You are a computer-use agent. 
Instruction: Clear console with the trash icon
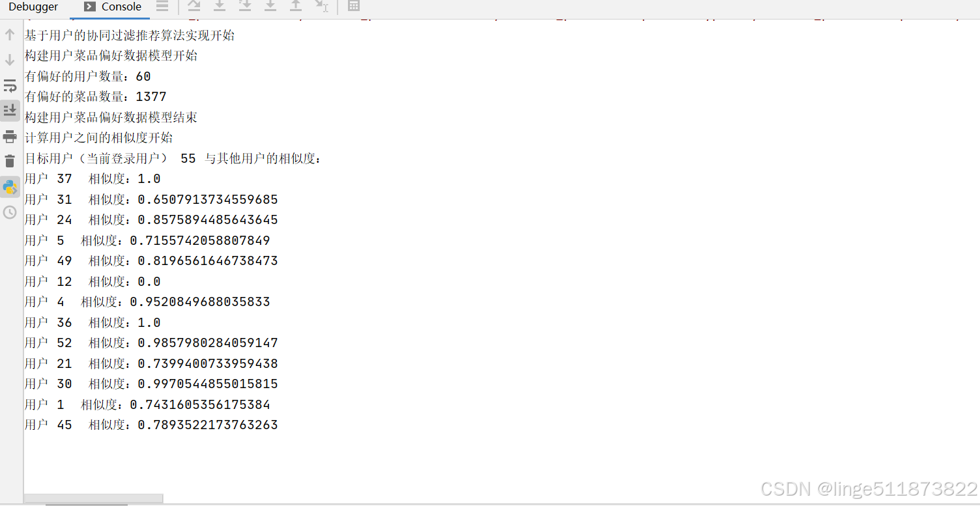click(x=10, y=162)
